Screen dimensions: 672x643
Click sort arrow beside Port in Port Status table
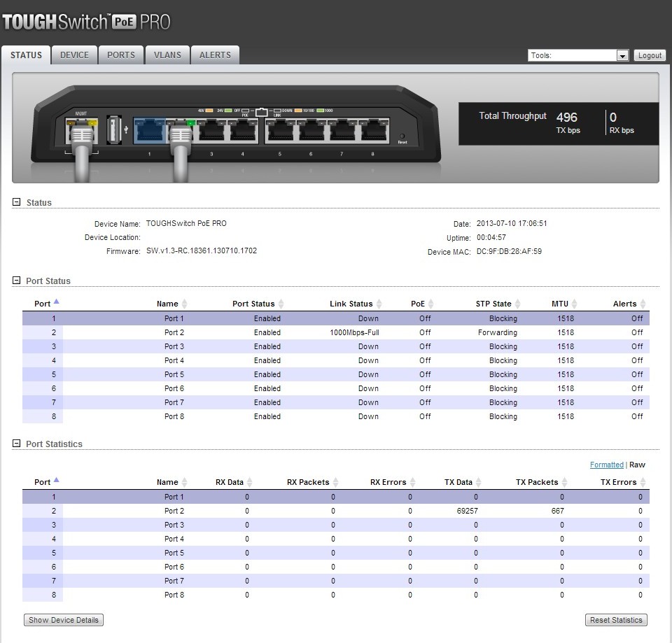pos(57,302)
